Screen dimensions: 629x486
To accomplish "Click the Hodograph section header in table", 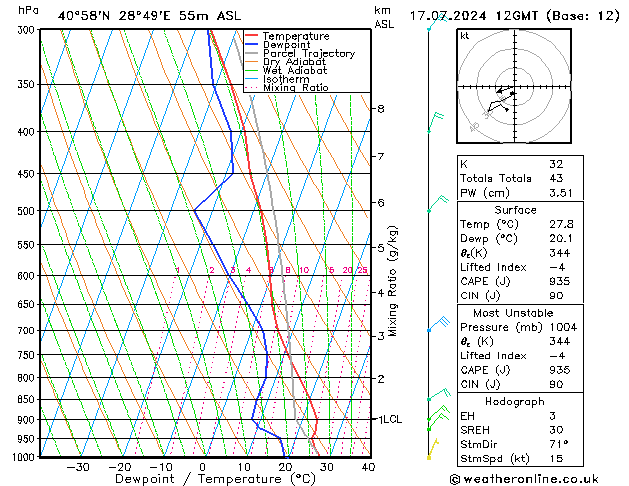I will click(515, 401).
